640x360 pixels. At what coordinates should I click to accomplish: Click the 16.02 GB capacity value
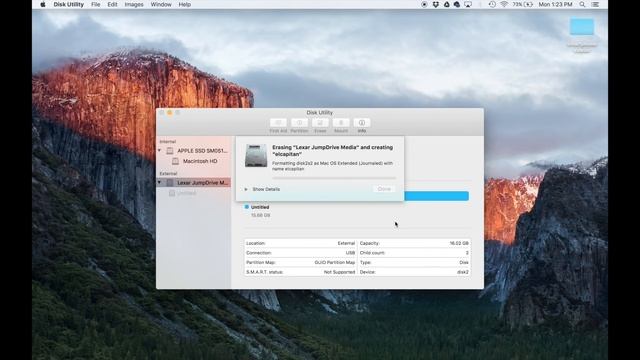[459, 243]
